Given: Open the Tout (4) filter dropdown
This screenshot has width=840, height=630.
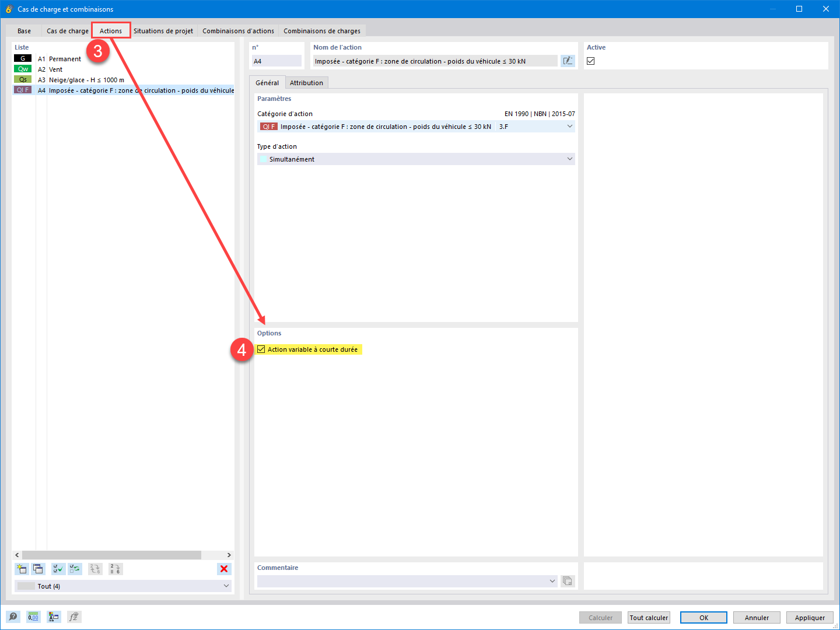Looking at the screenshot, I should coord(226,586).
